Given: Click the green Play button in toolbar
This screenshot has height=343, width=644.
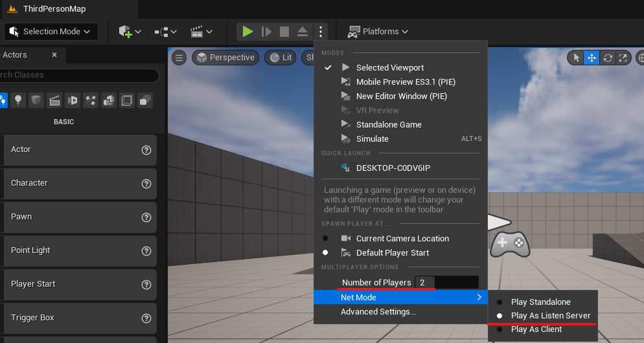Looking at the screenshot, I should (x=247, y=32).
